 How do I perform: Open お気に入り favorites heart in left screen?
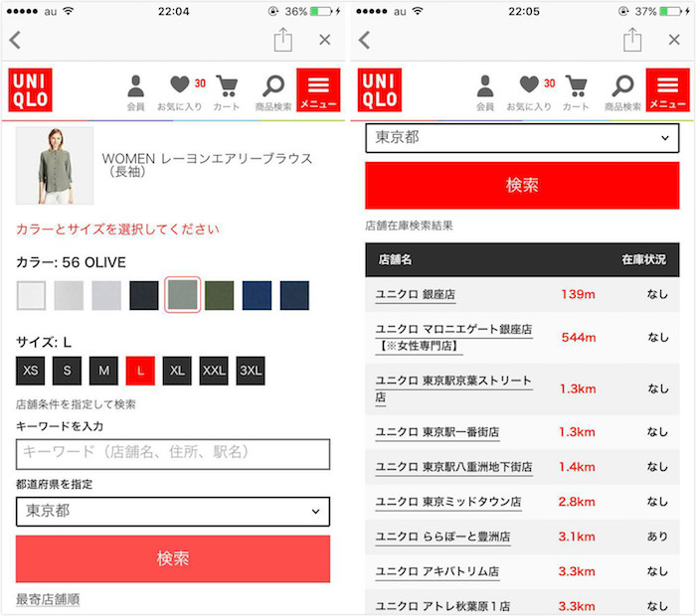[x=180, y=92]
